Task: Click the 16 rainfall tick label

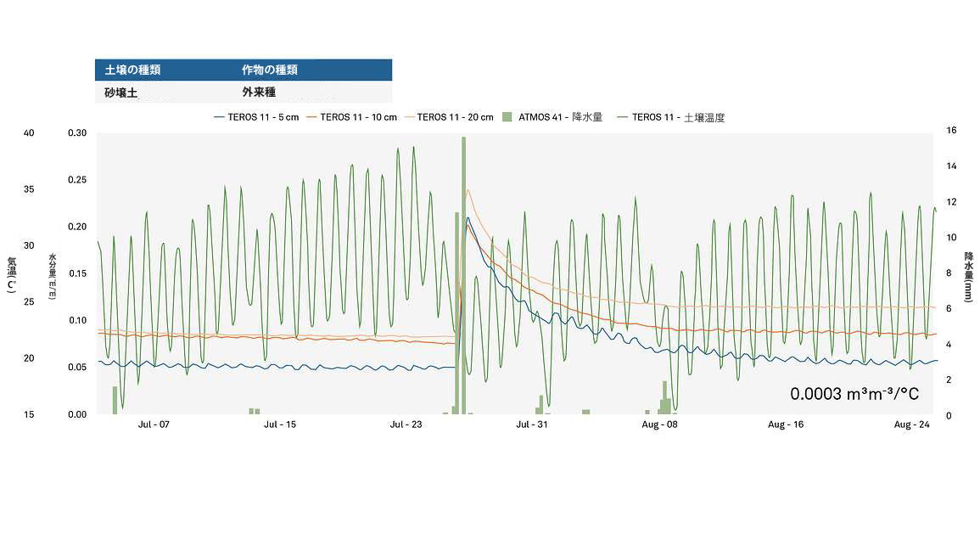Action: tap(951, 130)
